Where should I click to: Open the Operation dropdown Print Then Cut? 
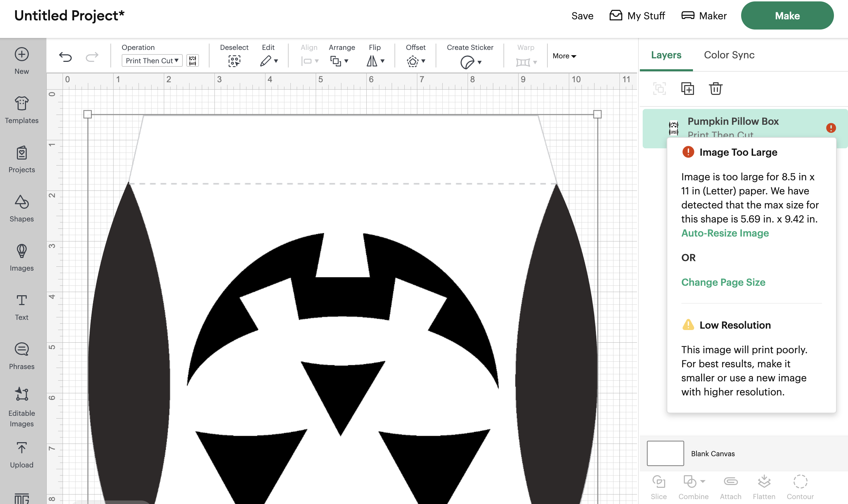pyautogui.click(x=152, y=60)
